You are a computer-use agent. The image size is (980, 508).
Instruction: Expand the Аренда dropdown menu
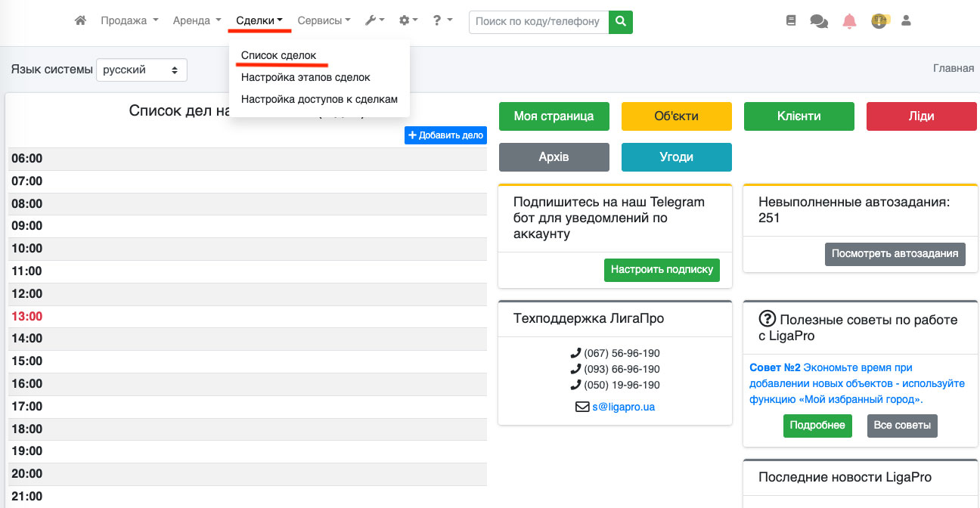(197, 21)
